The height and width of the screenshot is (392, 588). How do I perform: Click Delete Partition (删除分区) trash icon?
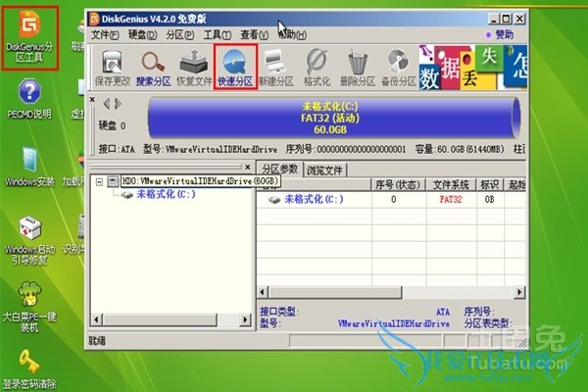click(x=358, y=68)
